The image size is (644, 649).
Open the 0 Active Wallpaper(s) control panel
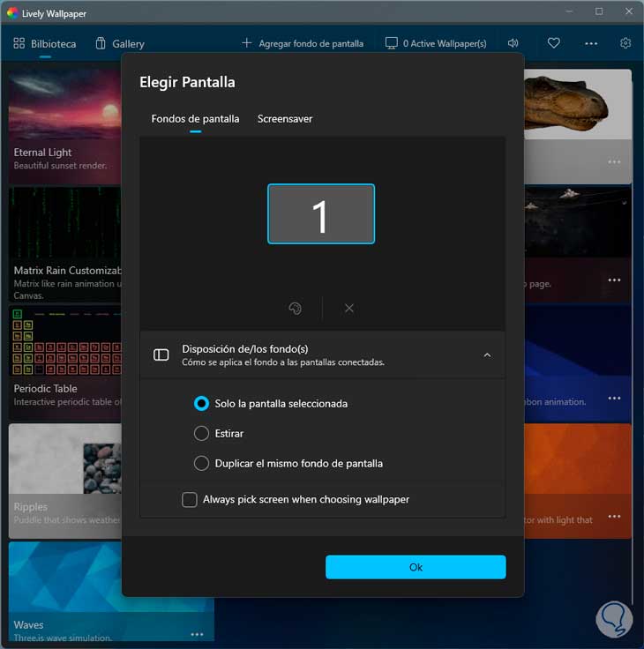436,43
